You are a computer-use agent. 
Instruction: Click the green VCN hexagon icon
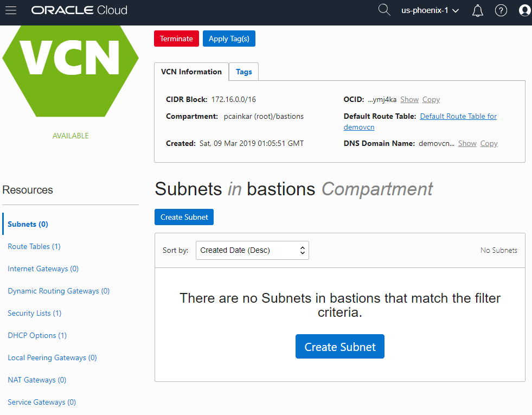click(70, 71)
